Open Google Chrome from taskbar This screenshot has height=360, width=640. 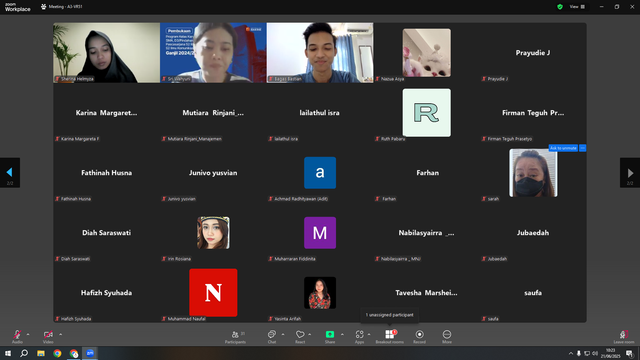tap(57, 353)
